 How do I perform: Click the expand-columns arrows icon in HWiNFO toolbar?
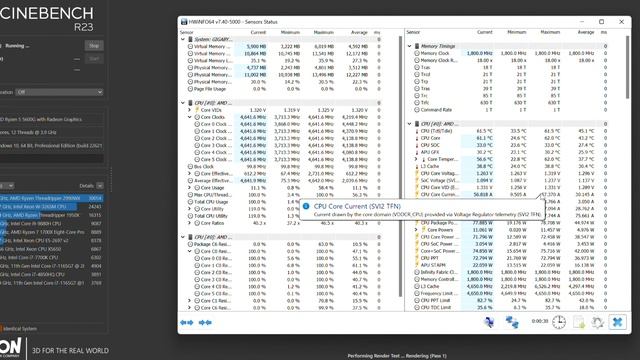tap(187, 322)
